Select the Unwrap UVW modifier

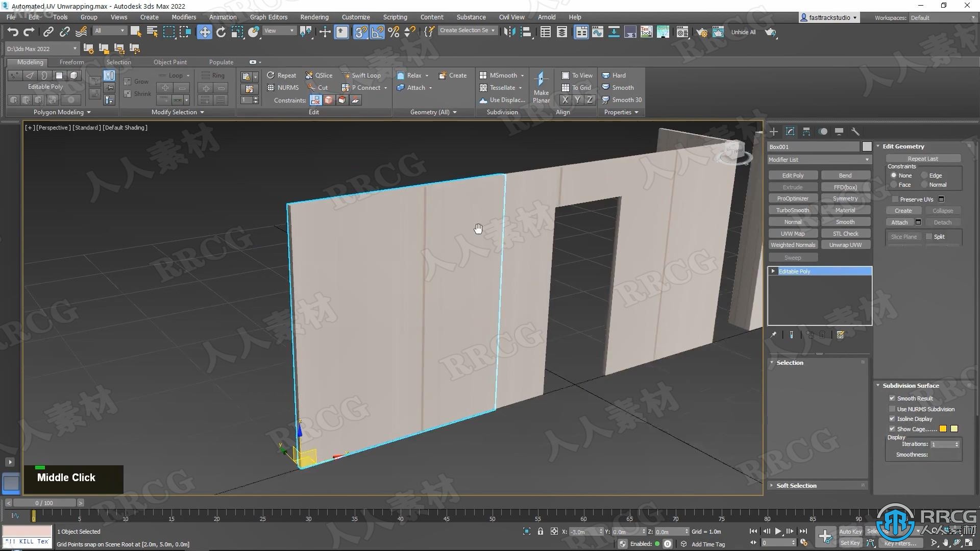click(845, 245)
